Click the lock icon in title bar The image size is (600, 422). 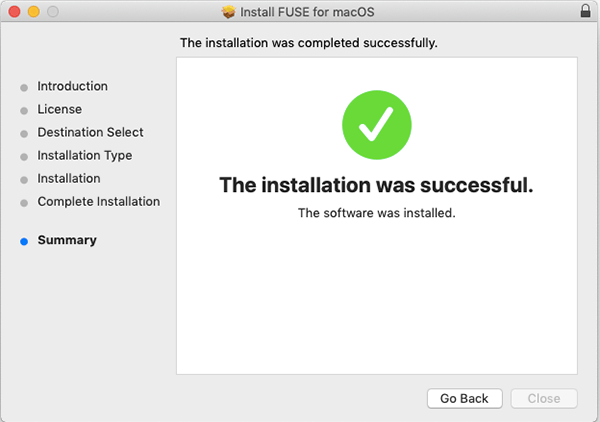point(585,12)
